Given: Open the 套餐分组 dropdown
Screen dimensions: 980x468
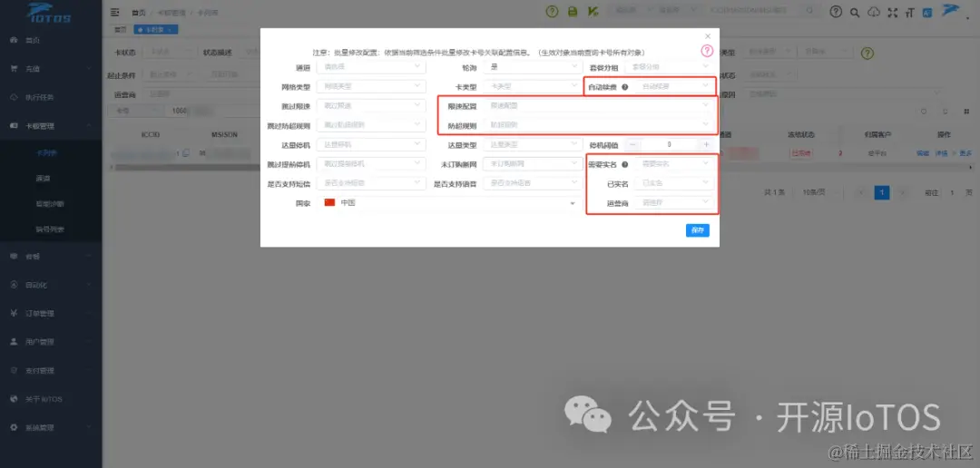Looking at the screenshot, I should tap(670, 67).
